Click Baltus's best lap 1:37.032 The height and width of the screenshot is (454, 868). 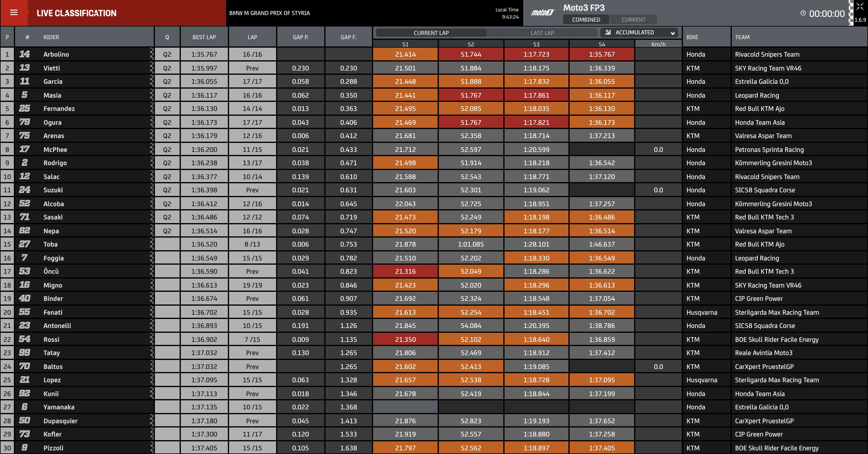pos(204,367)
